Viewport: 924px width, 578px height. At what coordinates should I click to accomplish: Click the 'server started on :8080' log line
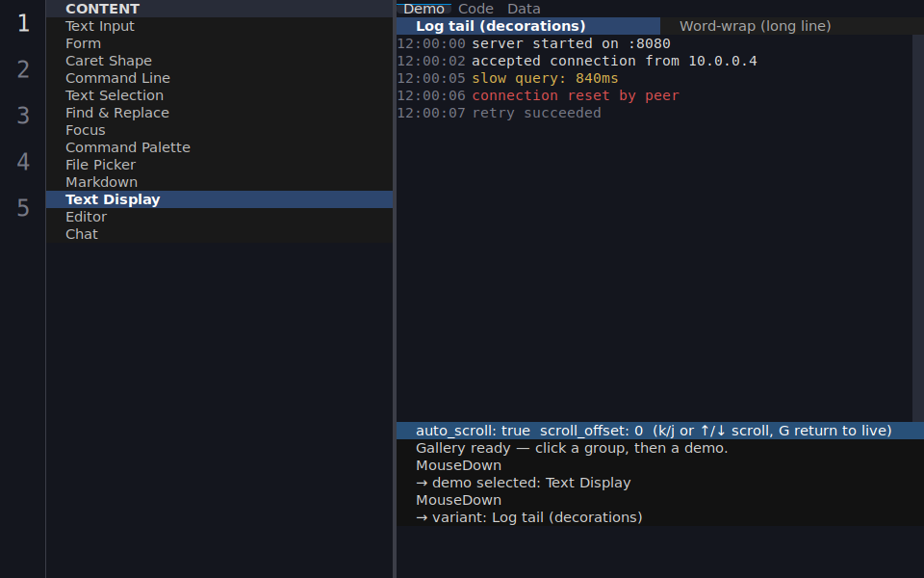click(x=571, y=43)
